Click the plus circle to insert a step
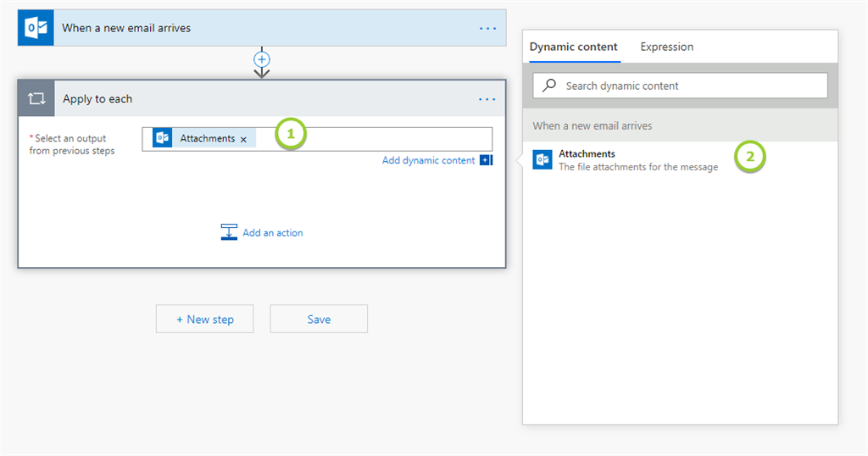The image size is (868, 456). click(x=262, y=59)
